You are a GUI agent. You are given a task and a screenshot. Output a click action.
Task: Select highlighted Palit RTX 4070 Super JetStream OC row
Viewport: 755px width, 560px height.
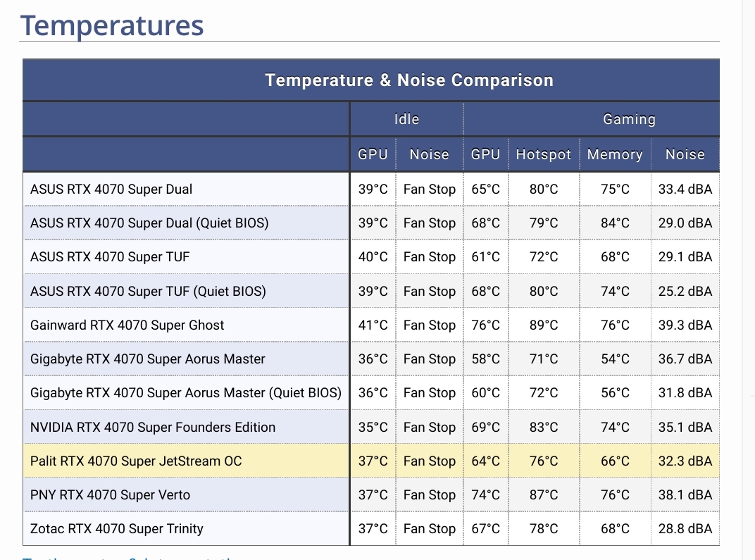[371, 461]
